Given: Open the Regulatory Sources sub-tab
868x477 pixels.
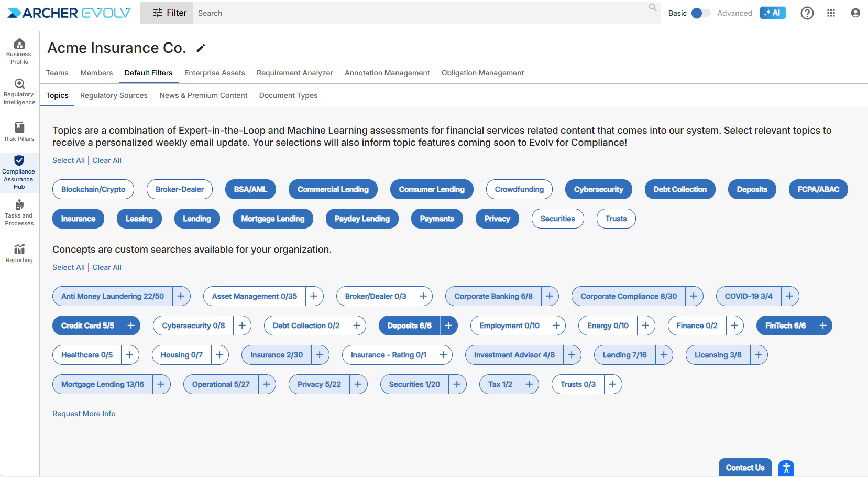Looking at the screenshot, I should tap(114, 95).
